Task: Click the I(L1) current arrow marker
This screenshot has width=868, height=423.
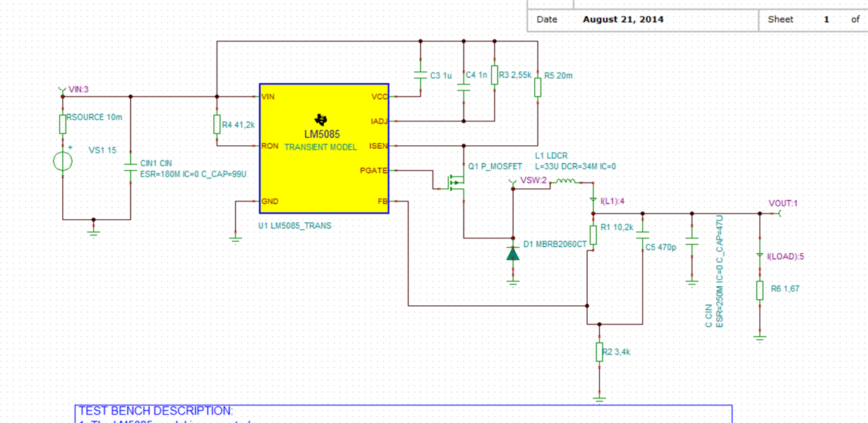Action: (593, 201)
